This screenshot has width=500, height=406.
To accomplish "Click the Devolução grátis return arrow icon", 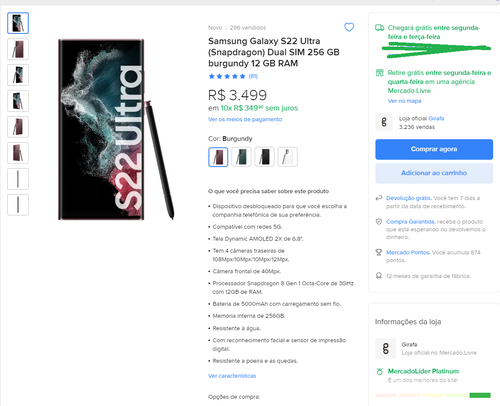I will [x=379, y=198].
